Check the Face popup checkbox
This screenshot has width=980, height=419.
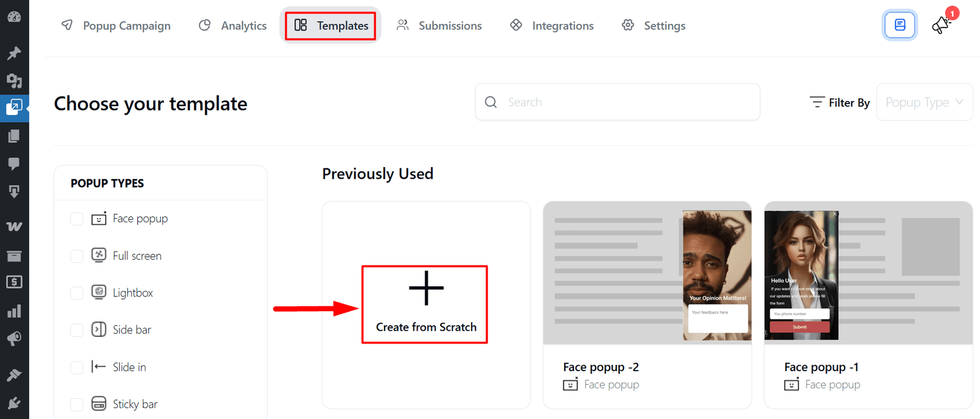pyautogui.click(x=77, y=219)
